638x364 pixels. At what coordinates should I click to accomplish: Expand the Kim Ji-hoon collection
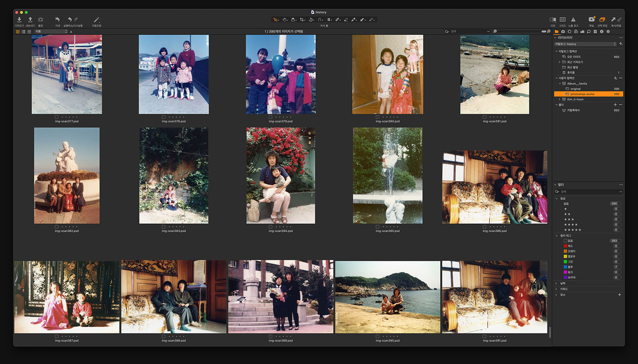pos(559,100)
